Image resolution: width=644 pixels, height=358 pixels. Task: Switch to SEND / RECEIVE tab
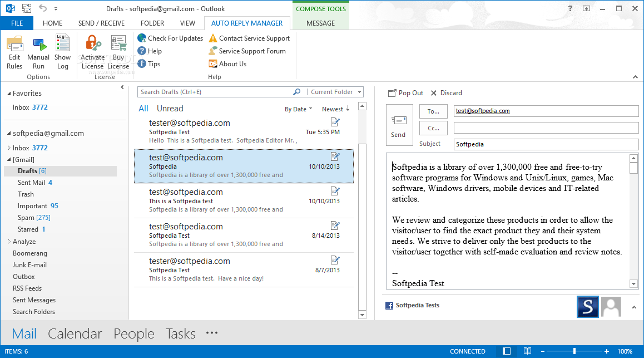pos(101,23)
